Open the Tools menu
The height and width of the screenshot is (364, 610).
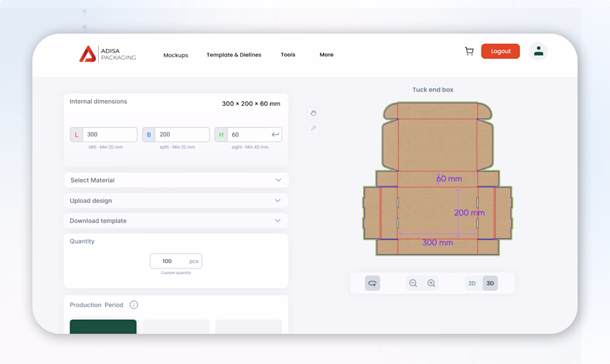(288, 55)
